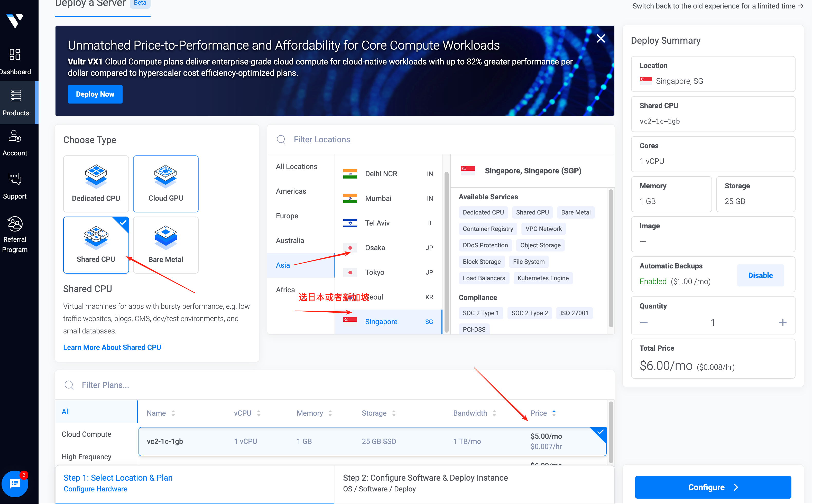This screenshot has height=504, width=813.
Task: Open the Referral Program icon
Action: (15, 224)
